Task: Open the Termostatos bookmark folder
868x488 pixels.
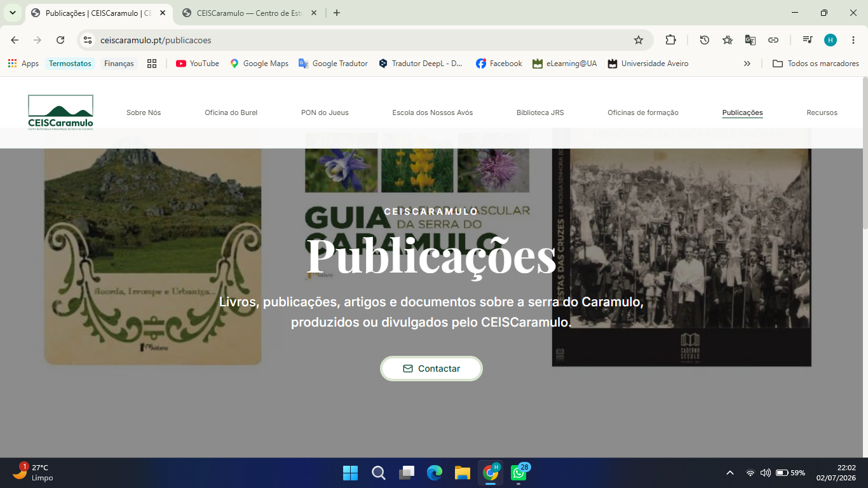Action: tap(70, 64)
